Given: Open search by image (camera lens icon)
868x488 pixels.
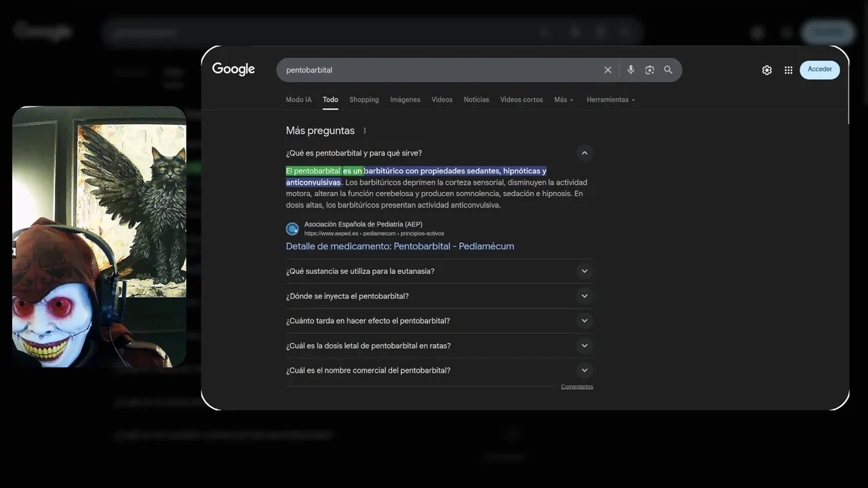Looking at the screenshot, I should pyautogui.click(x=650, y=70).
